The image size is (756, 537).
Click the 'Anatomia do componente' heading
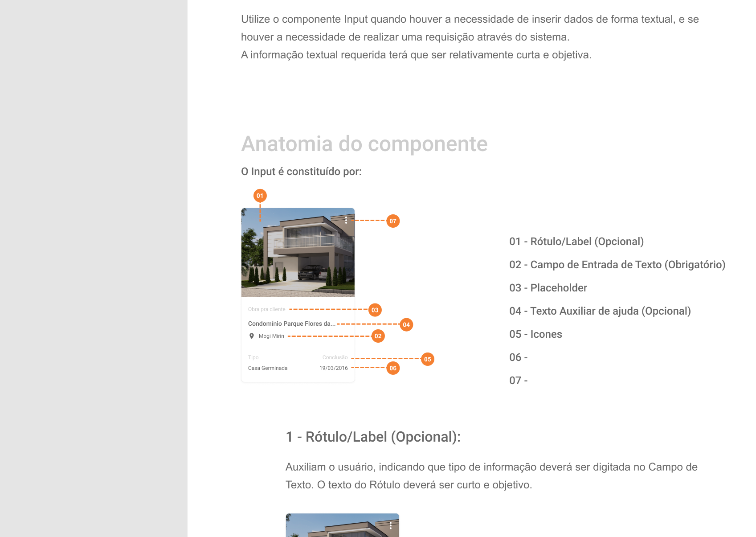tap(364, 144)
